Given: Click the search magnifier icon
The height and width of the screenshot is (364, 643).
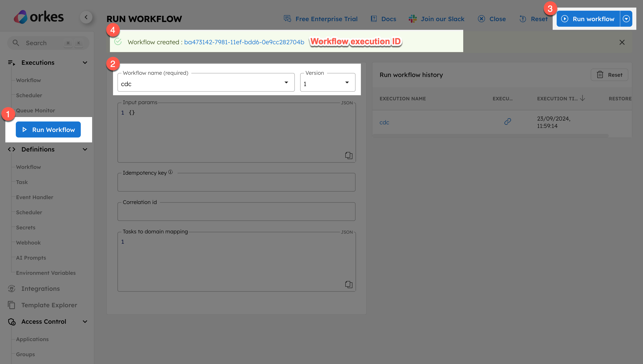Looking at the screenshot, I should click(x=16, y=43).
